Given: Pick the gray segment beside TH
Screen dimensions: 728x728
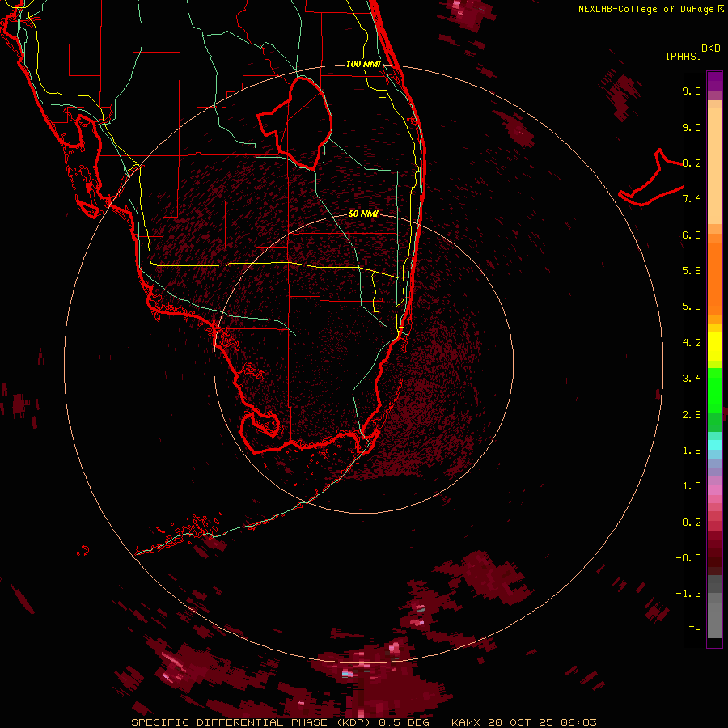Looking at the screenshot, I should (714, 620).
